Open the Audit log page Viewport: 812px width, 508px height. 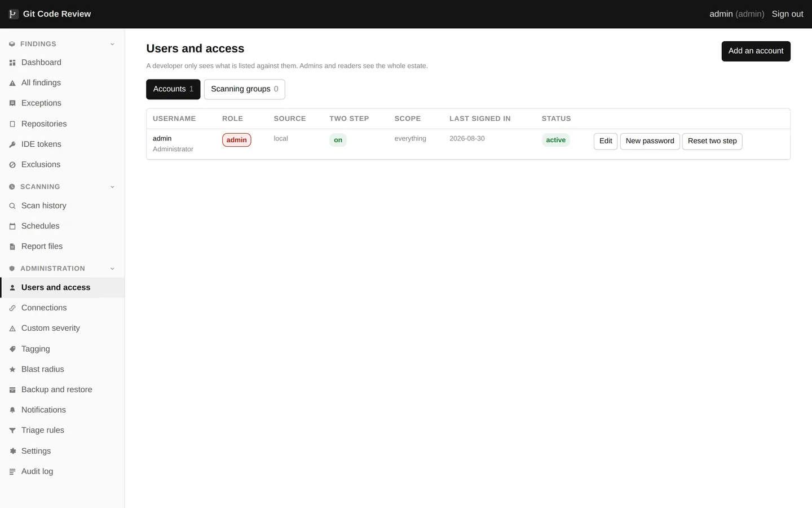coord(62,471)
